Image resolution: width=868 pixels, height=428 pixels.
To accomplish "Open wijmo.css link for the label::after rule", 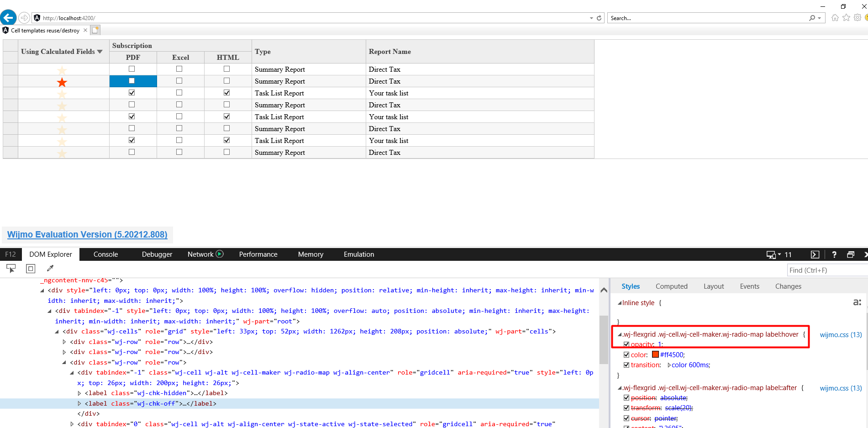I will click(x=841, y=388).
